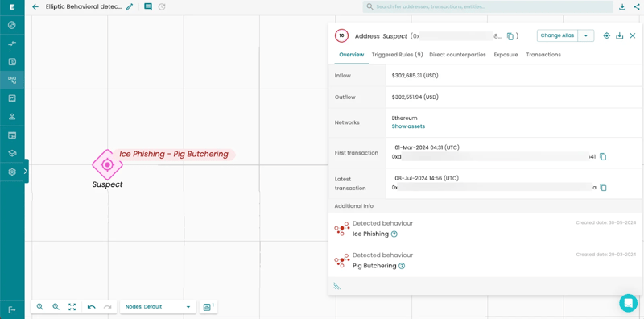Screen dimensions: 644x319
Task: Expand the sidebar with the chevron tab
Action: click(x=26, y=171)
